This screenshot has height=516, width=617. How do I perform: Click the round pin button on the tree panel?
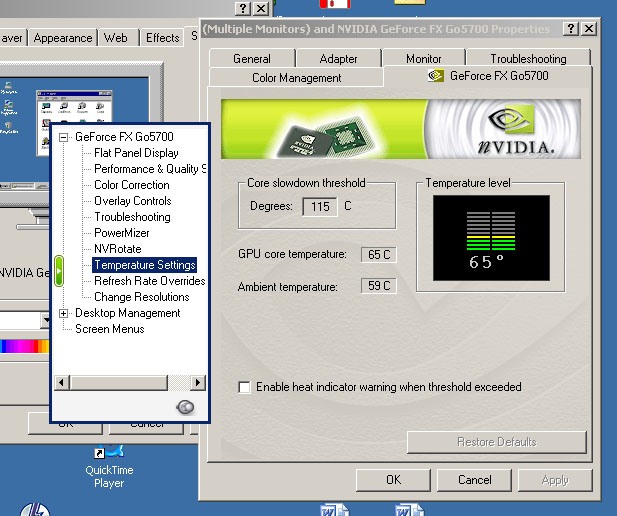click(x=185, y=407)
